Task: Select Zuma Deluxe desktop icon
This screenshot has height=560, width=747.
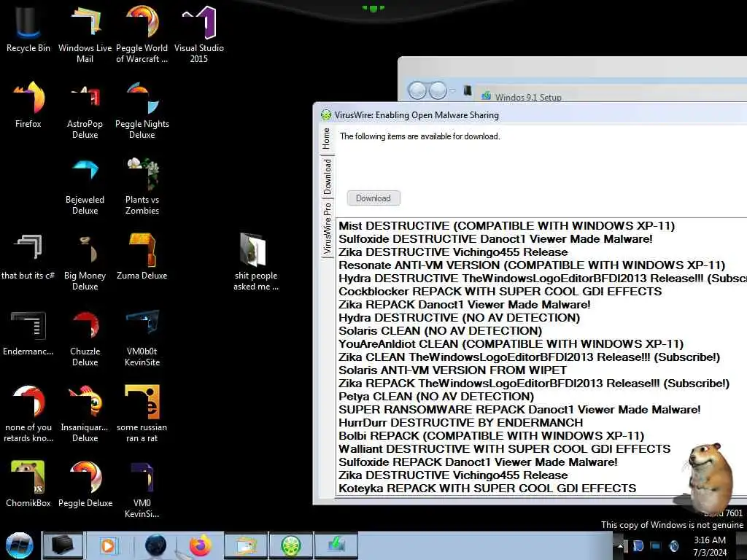Action: coord(142,256)
